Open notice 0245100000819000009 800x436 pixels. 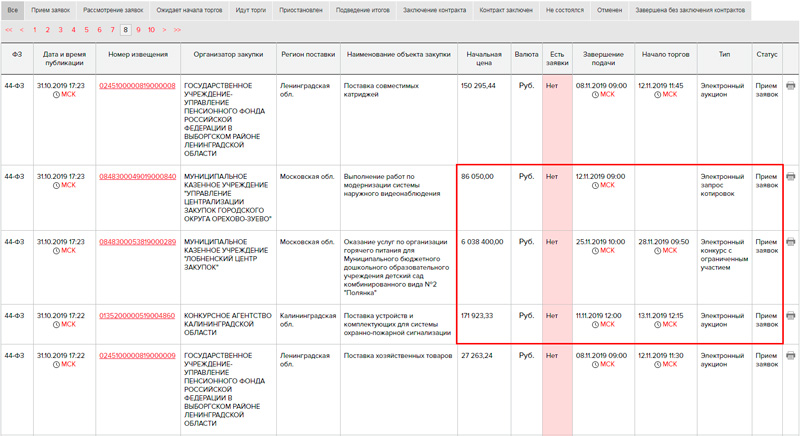click(x=137, y=355)
